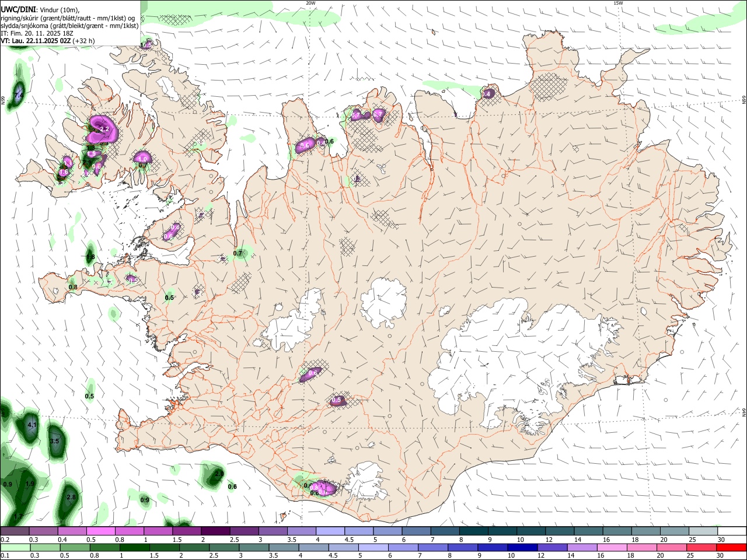Screen dimensions: 747x560
Task: Click the UWC/DINI title text
Action: (x=18, y=10)
